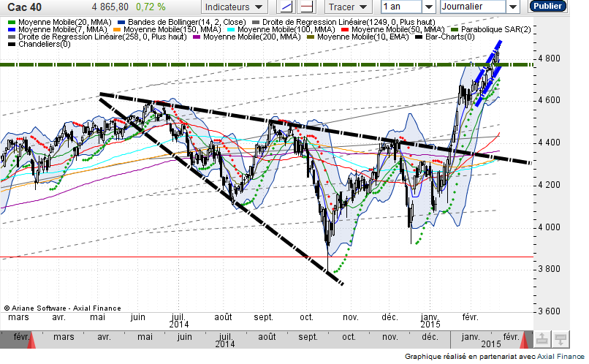Click 'nov.' on the bottom timeline navigator
Viewport: 589px width, 364px height.
click(x=390, y=336)
